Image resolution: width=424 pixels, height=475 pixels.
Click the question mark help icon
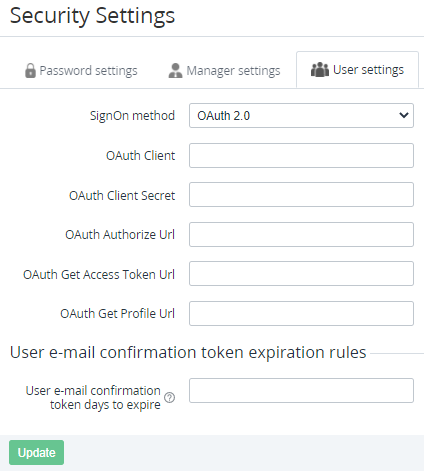[x=169, y=397]
